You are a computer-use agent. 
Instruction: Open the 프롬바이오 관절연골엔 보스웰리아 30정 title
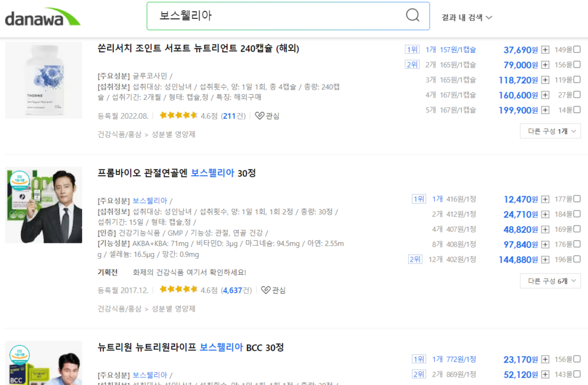[177, 173]
